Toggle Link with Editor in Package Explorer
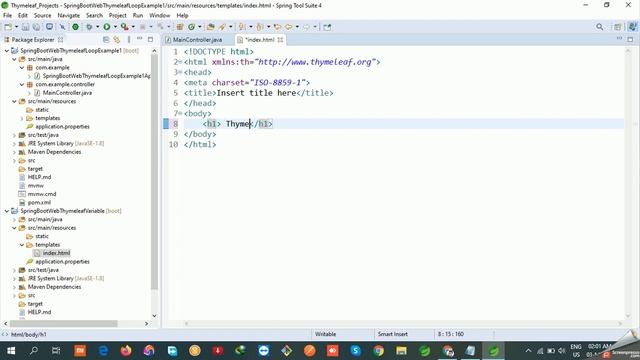 click(117, 40)
